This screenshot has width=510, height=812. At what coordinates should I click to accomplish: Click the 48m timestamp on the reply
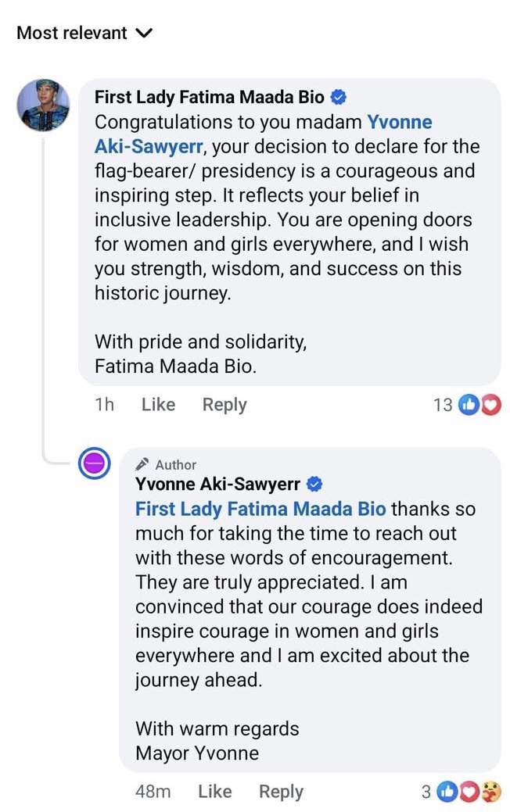153,792
